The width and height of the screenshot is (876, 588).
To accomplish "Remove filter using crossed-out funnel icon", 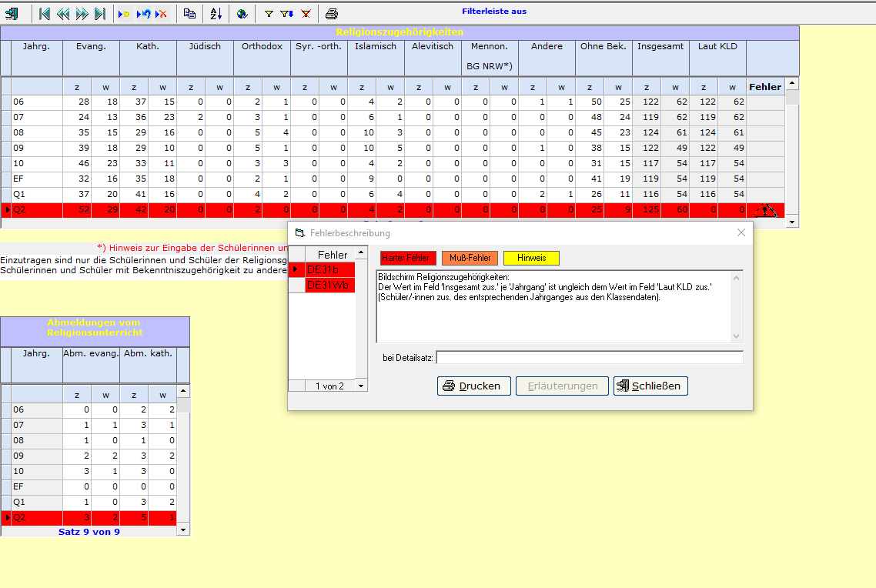I will pyautogui.click(x=306, y=13).
